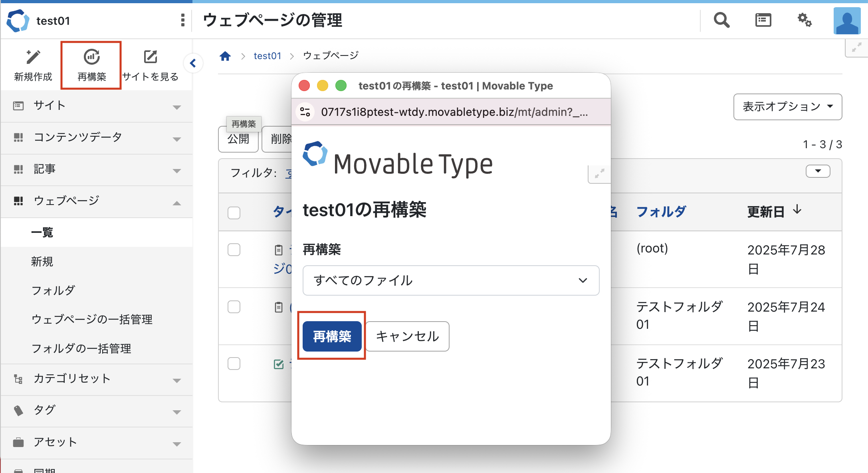Click the popup URL address bar
Image resolution: width=868 pixels, height=473 pixels.
pos(454,112)
